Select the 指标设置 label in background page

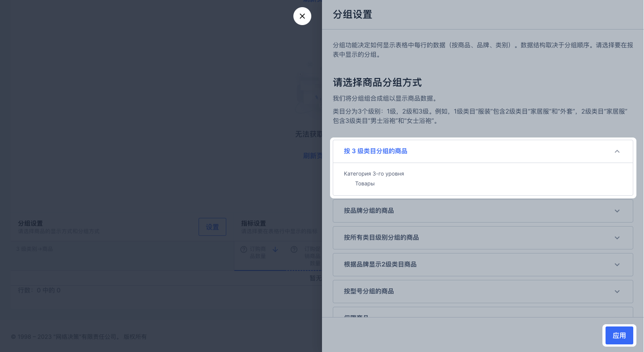[254, 223]
